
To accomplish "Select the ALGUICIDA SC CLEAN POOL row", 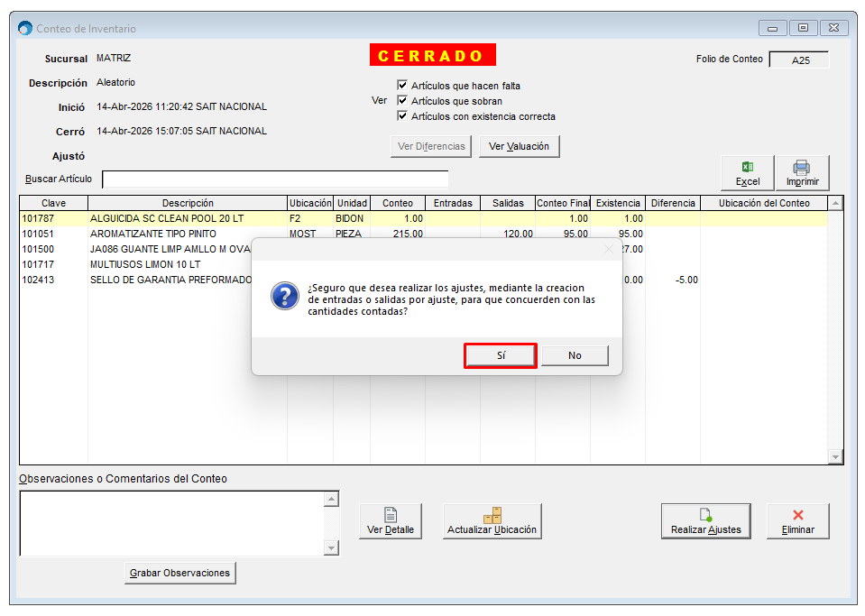I will pyautogui.click(x=167, y=218).
